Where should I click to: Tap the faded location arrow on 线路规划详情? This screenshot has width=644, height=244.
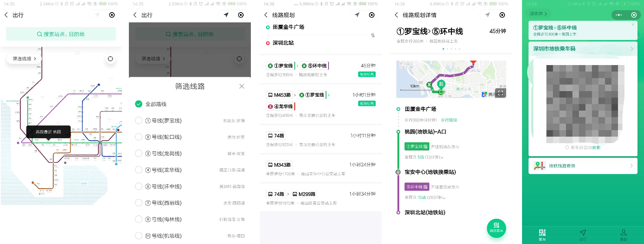[487, 15]
